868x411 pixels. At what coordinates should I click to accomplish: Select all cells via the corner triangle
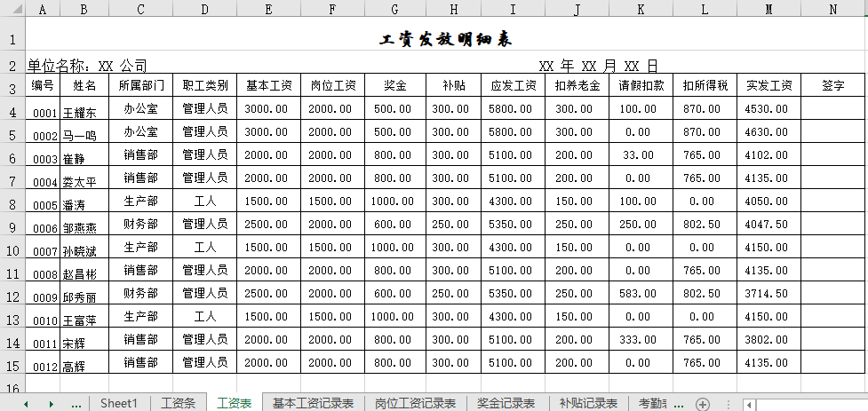coord(12,9)
